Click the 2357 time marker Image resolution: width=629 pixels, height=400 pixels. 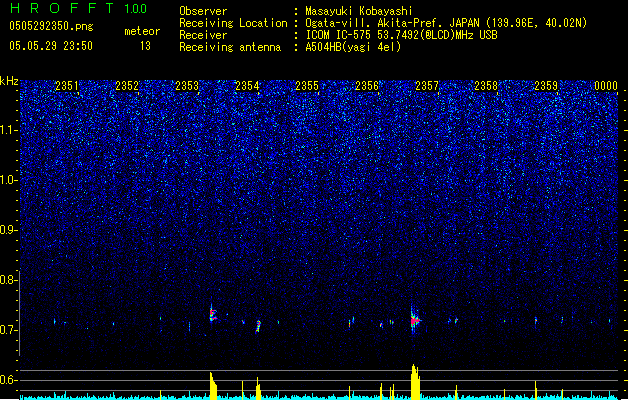(427, 86)
